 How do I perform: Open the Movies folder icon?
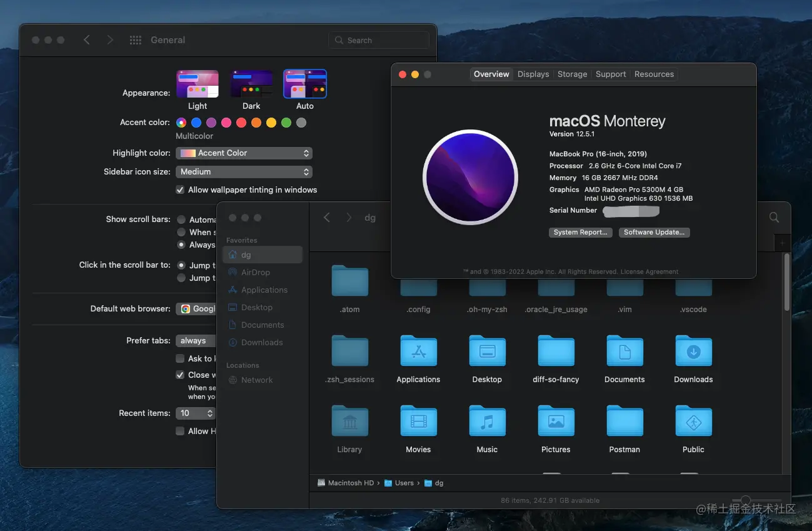pyautogui.click(x=418, y=422)
